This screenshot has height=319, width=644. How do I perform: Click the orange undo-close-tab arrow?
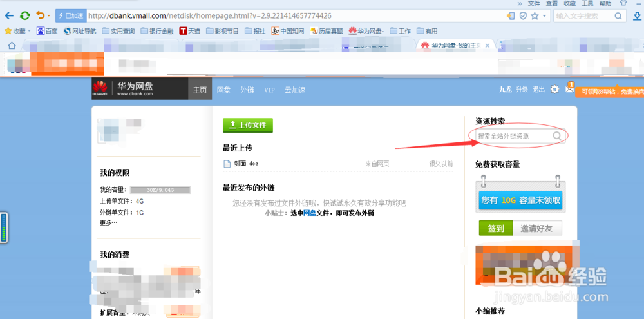(x=40, y=15)
